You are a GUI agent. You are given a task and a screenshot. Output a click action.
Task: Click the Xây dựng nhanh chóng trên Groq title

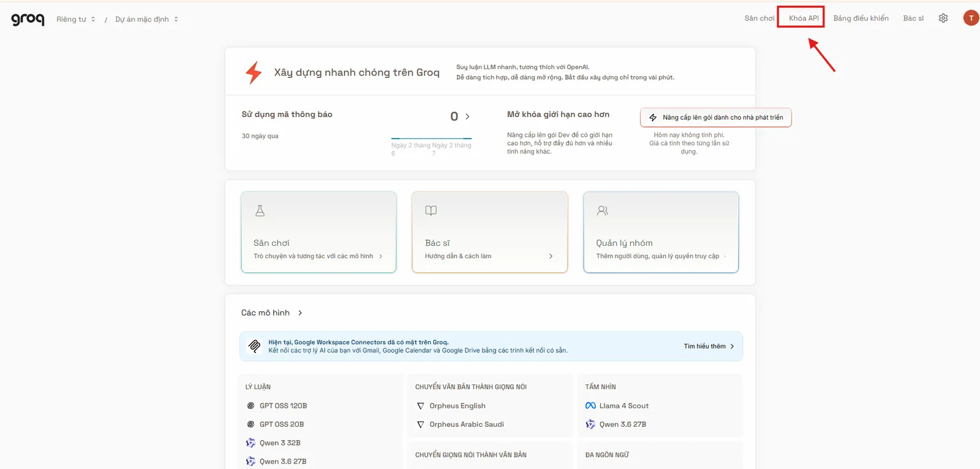tap(356, 72)
